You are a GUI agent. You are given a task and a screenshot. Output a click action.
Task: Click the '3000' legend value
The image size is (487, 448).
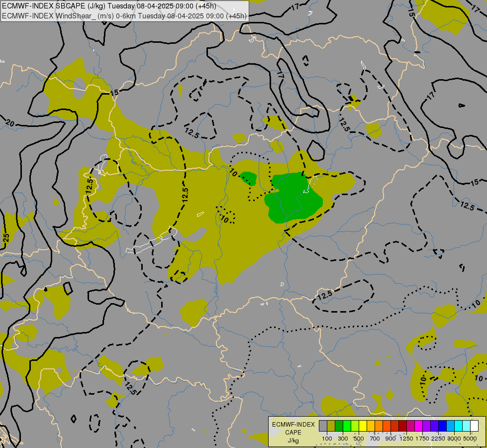click(454, 439)
